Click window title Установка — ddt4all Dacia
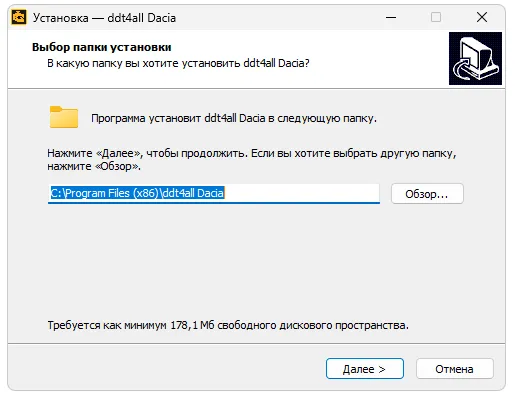This screenshot has width=515, height=398. point(104,18)
